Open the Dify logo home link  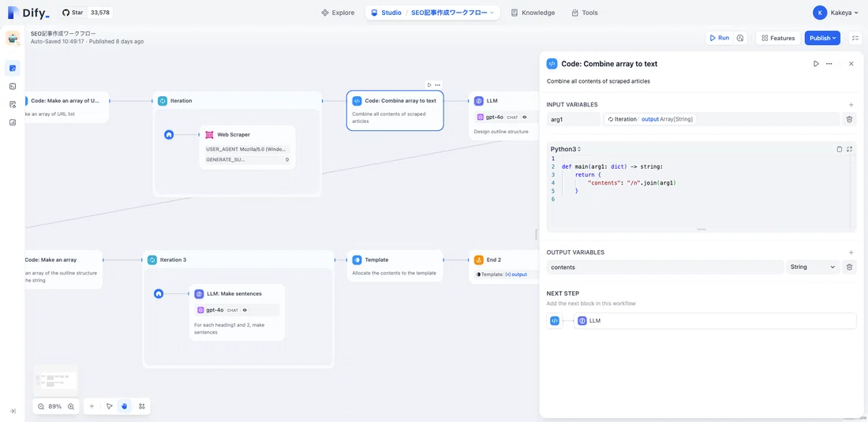[28, 13]
